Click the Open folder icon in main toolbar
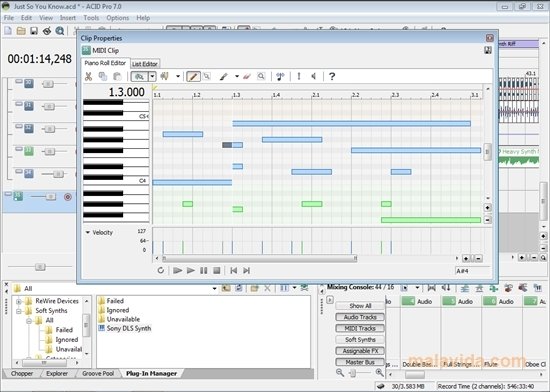Viewport: 550px width, 392px height. click(x=21, y=31)
